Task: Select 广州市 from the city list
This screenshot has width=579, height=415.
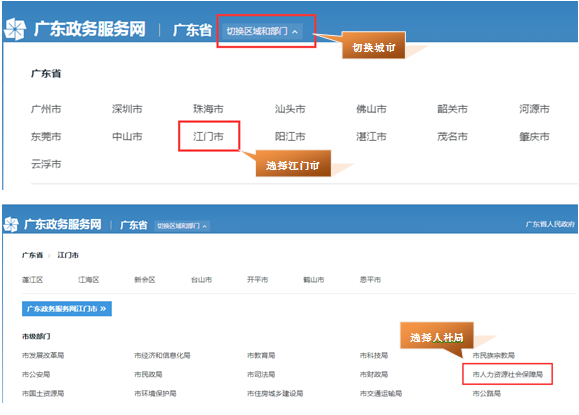Action: pyautogui.click(x=46, y=109)
